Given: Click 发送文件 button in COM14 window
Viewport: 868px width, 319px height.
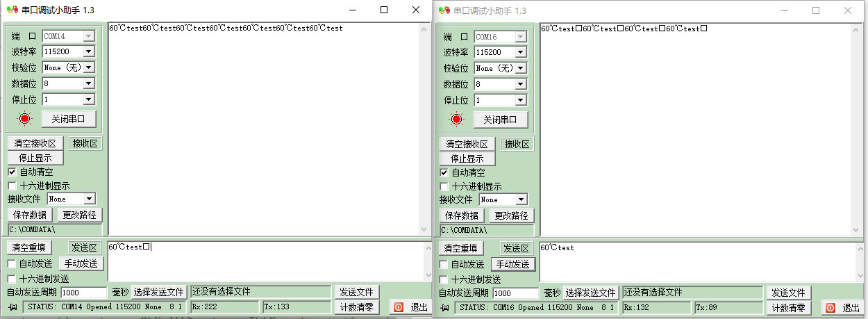Looking at the screenshot, I should [x=358, y=292].
